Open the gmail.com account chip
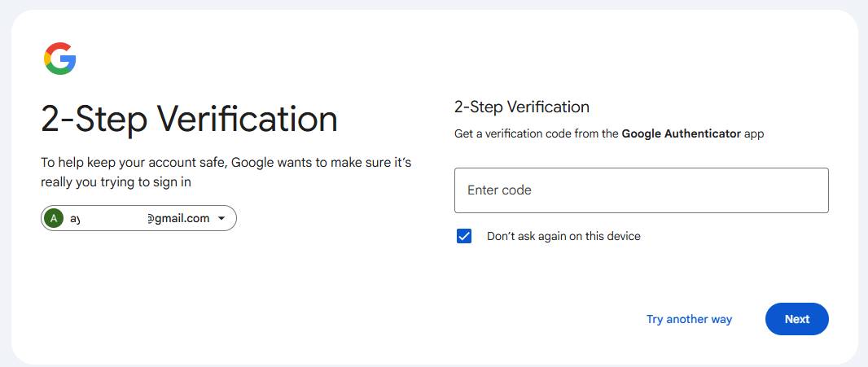Image resolution: width=868 pixels, height=367 pixels. (x=138, y=218)
